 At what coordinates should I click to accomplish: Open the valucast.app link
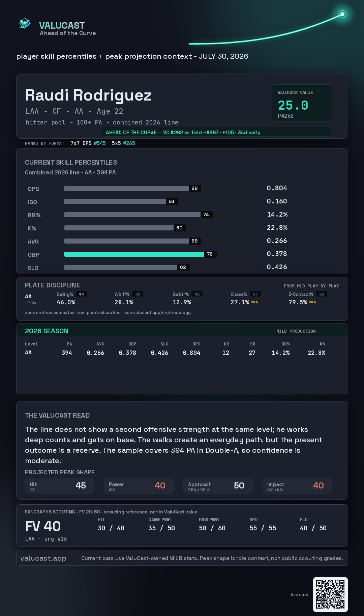tap(43, 558)
